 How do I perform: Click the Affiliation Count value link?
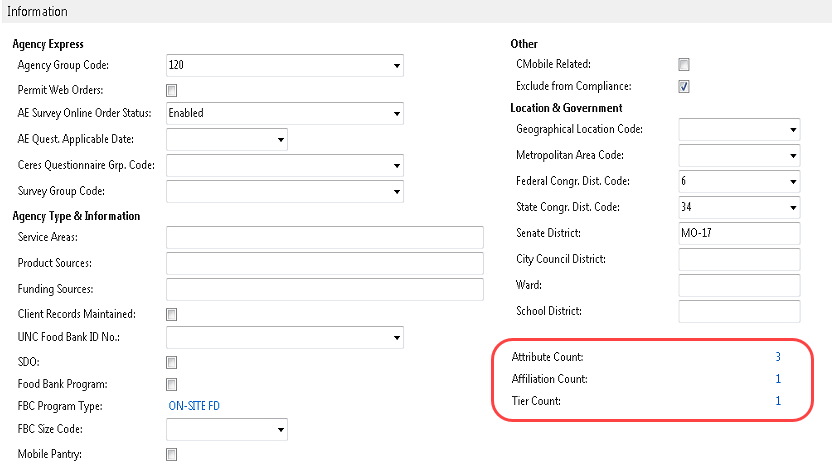(777, 379)
